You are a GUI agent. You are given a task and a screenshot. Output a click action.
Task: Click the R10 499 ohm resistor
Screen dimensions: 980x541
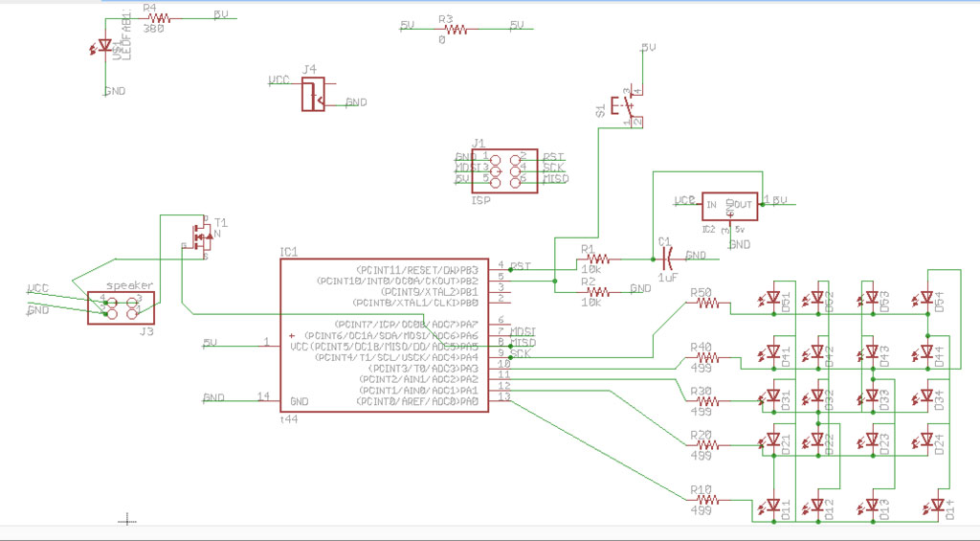[707, 501]
